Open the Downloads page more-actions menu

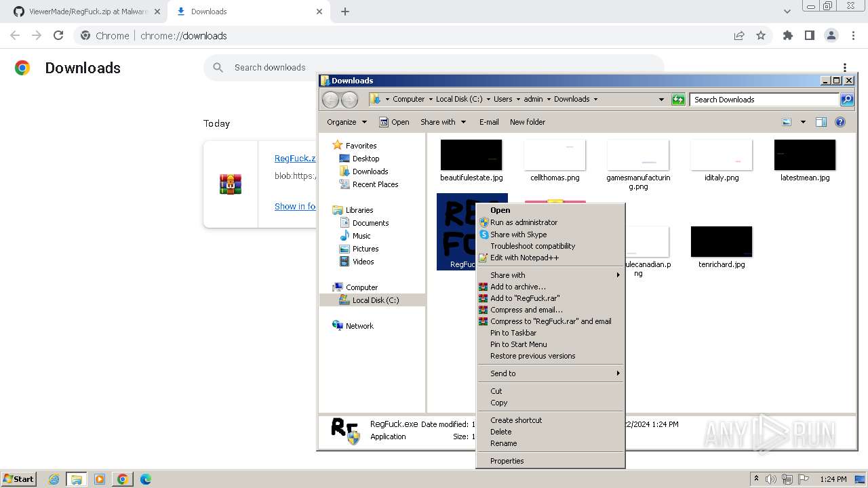[x=845, y=68]
